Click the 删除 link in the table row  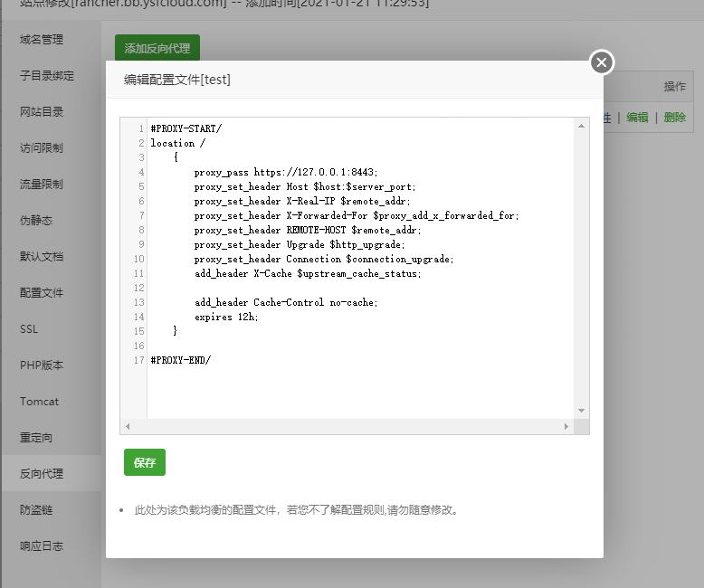click(674, 118)
